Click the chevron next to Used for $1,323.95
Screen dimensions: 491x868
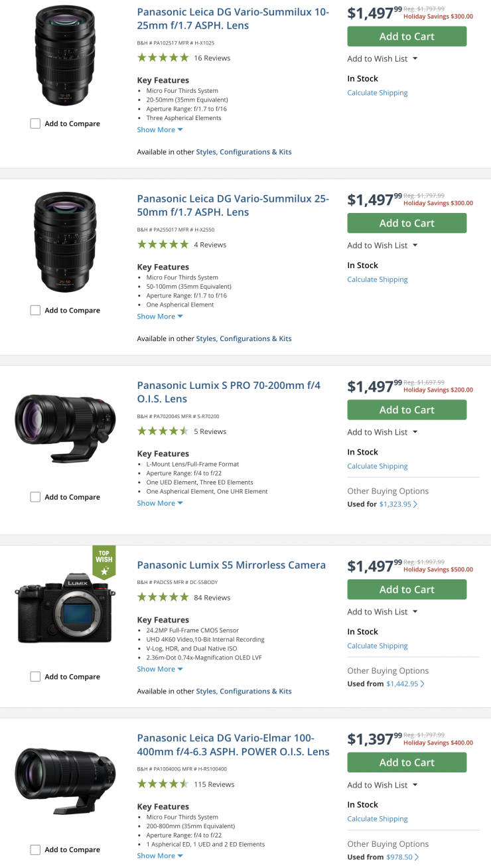[x=416, y=504]
